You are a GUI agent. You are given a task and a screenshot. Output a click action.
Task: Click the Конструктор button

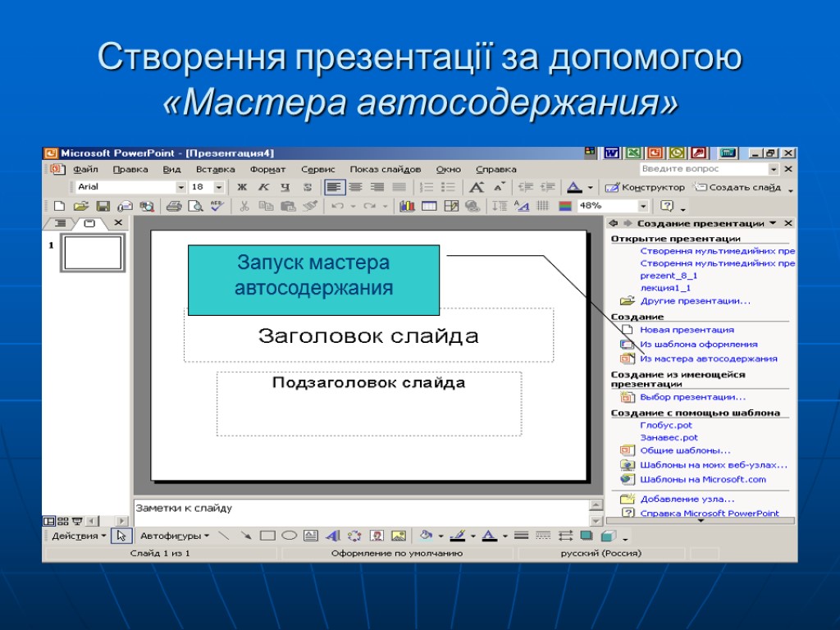645,188
